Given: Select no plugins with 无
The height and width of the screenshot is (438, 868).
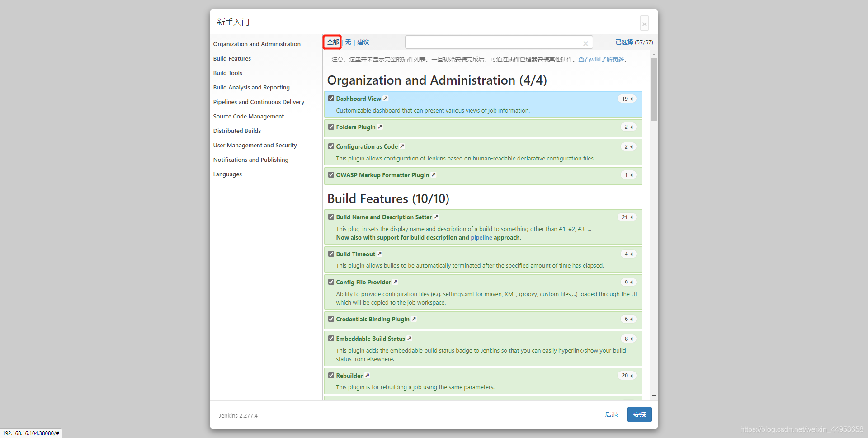Looking at the screenshot, I should [x=348, y=42].
